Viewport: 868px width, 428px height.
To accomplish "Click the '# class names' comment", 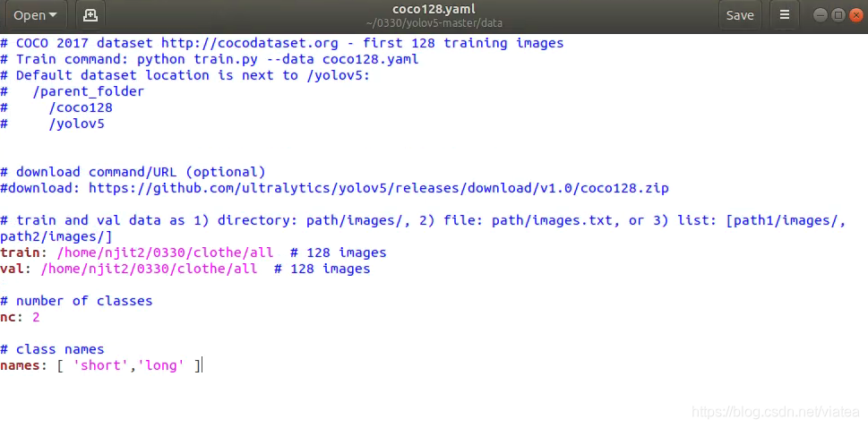I will coord(52,349).
